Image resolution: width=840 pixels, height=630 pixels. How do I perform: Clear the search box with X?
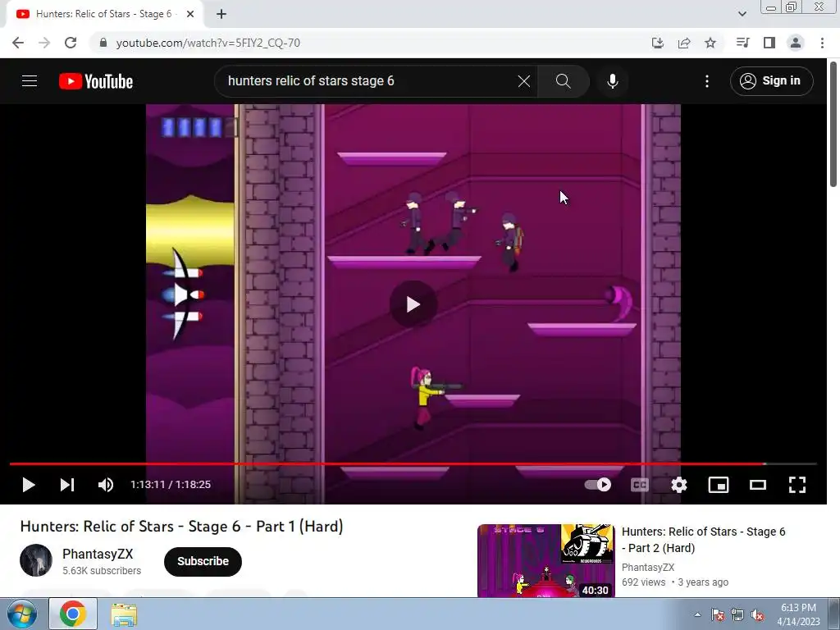[x=524, y=81]
